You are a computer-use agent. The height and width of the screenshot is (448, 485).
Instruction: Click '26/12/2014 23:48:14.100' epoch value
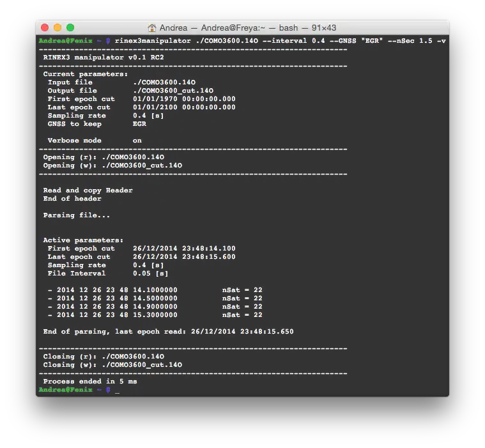(x=184, y=249)
